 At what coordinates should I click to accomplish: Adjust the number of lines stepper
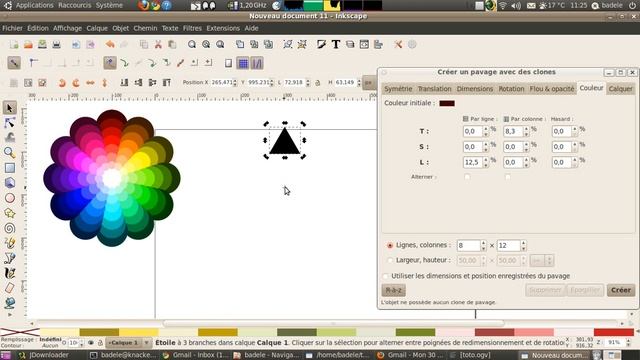pyautogui.click(x=483, y=245)
